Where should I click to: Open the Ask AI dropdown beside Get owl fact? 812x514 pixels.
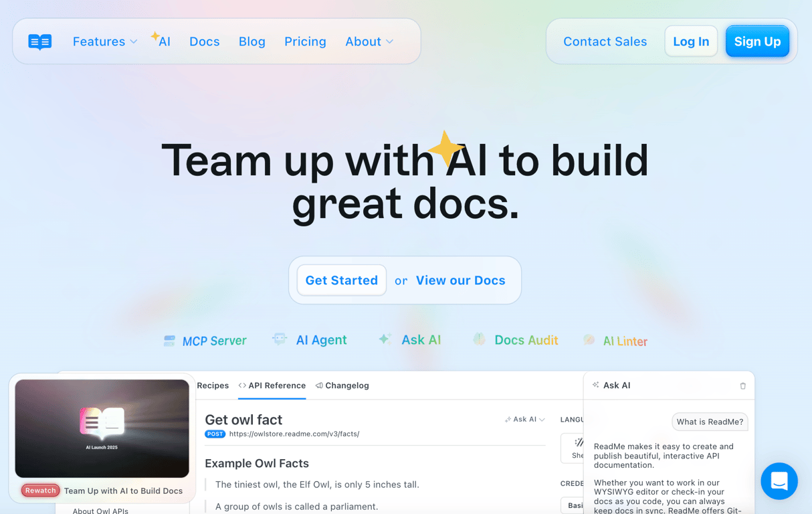point(525,420)
